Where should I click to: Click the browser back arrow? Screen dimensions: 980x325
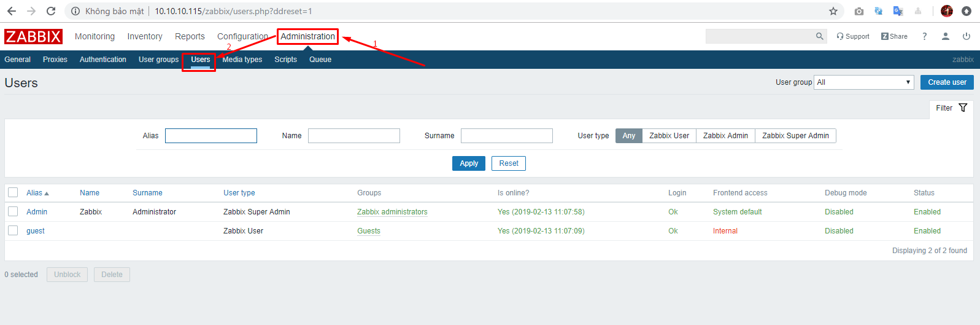[11, 11]
